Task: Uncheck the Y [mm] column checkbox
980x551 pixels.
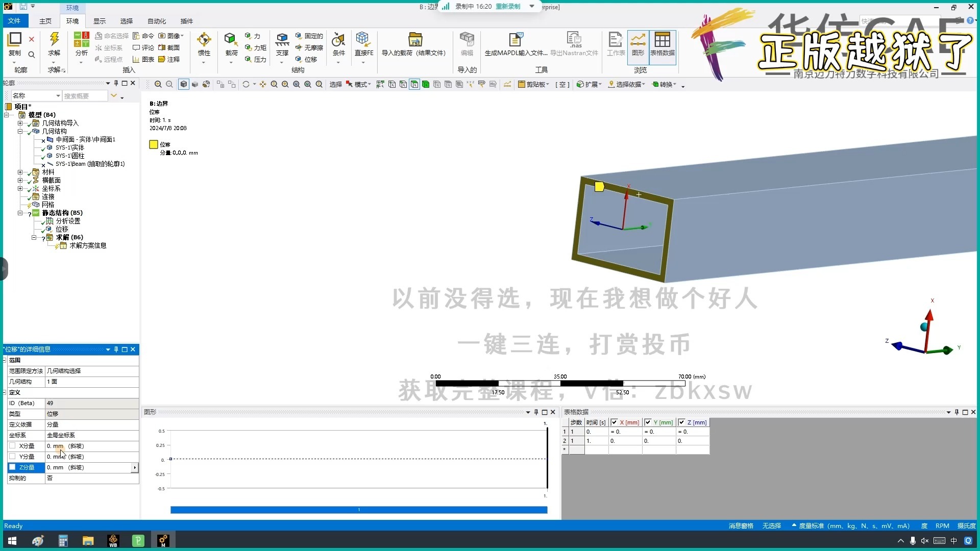Action: (648, 422)
